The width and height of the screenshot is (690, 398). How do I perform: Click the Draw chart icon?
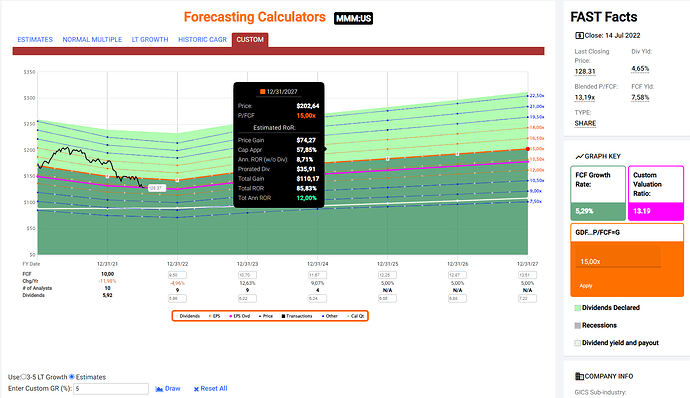159,389
